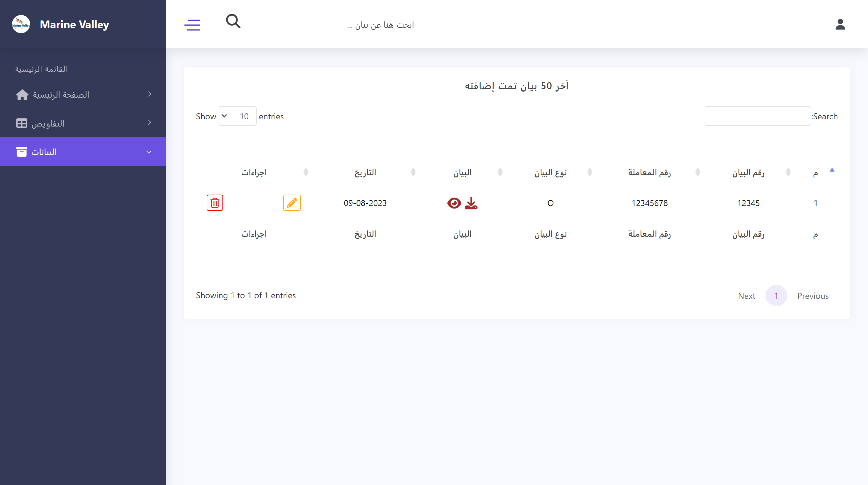Screen dimensions: 868x485
Task: Download the بيان file with the download icon
Action: tap(471, 203)
